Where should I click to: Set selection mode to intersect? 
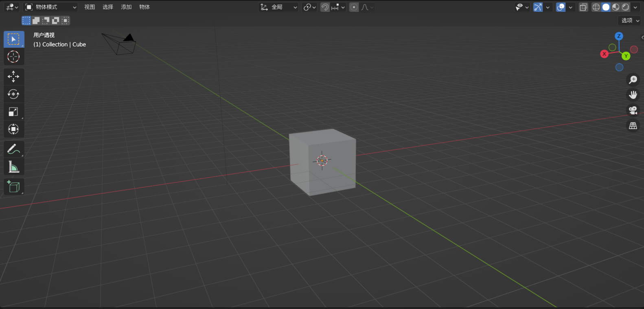[x=65, y=20]
